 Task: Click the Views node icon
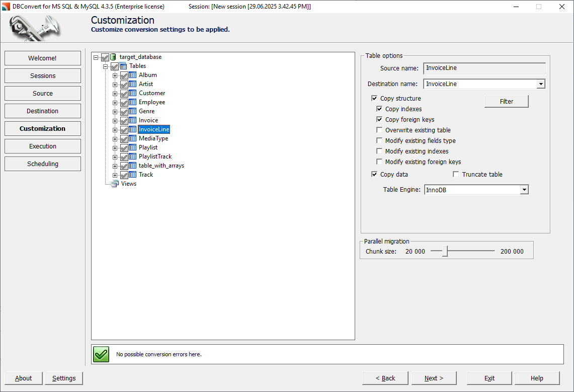pos(114,184)
